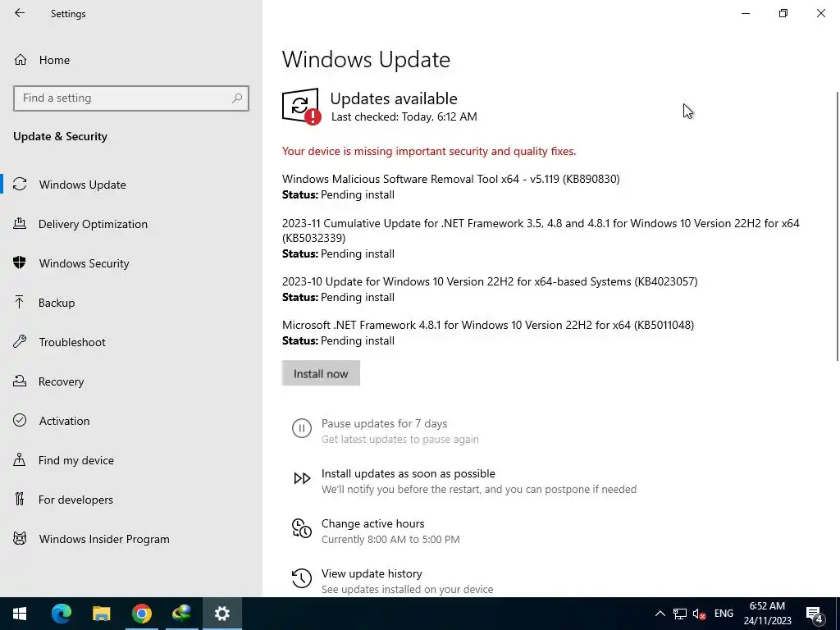This screenshot has width=840, height=630.
Task: Click the Updates available heading
Action: point(394,98)
